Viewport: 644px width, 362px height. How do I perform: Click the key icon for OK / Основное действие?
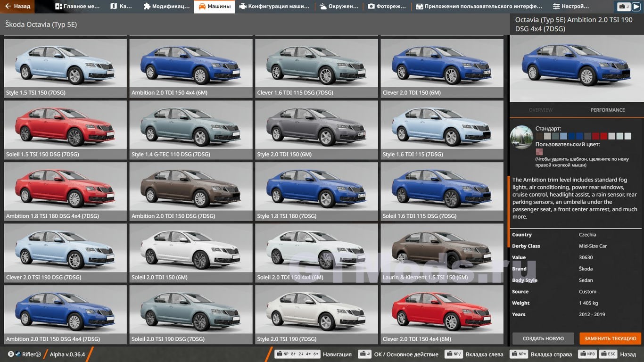tap(364, 354)
